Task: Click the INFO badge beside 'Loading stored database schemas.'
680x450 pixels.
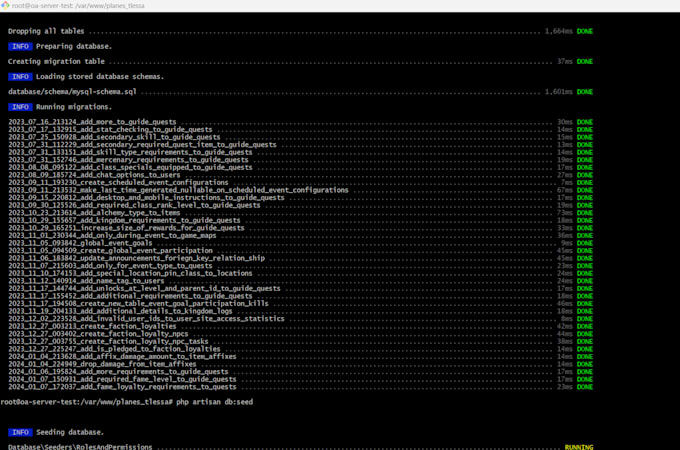Action: pyautogui.click(x=20, y=77)
